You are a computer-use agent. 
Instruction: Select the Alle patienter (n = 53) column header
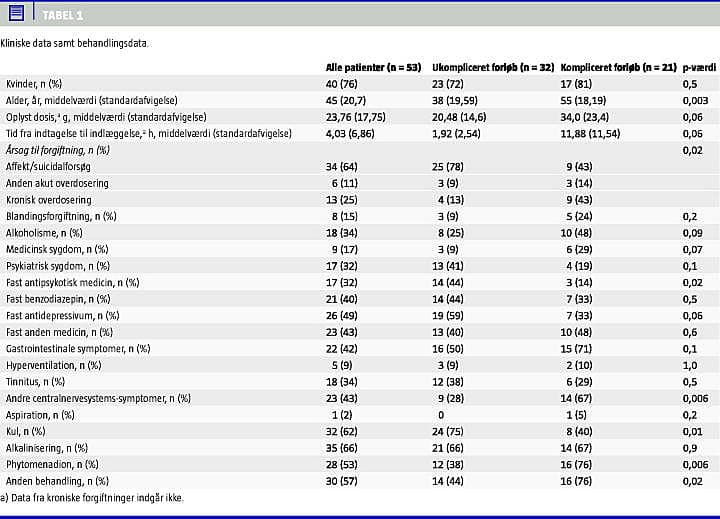coord(373,68)
